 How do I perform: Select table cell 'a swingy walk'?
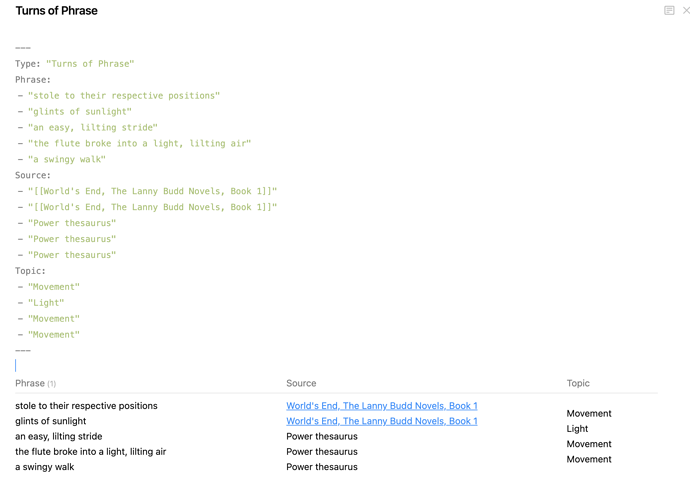[x=44, y=467]
